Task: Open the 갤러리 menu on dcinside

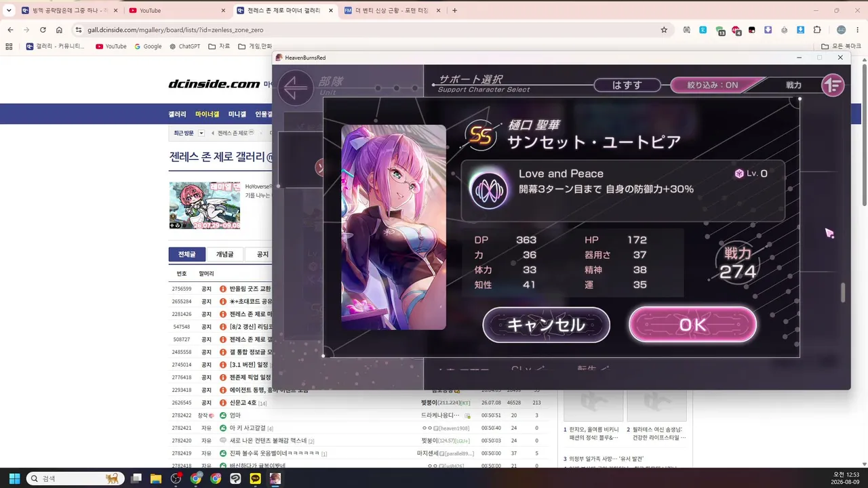Action: (177, 115)
